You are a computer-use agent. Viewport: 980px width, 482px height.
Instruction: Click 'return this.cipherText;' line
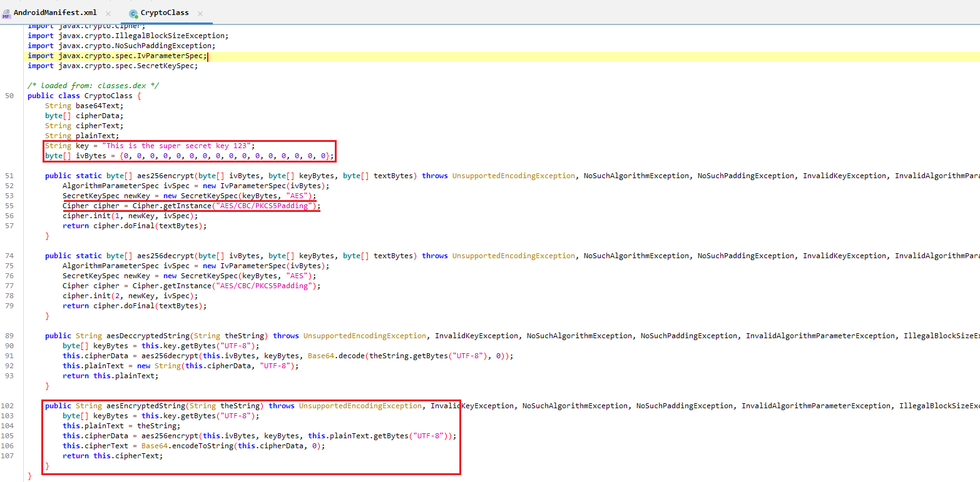(113, 456)
